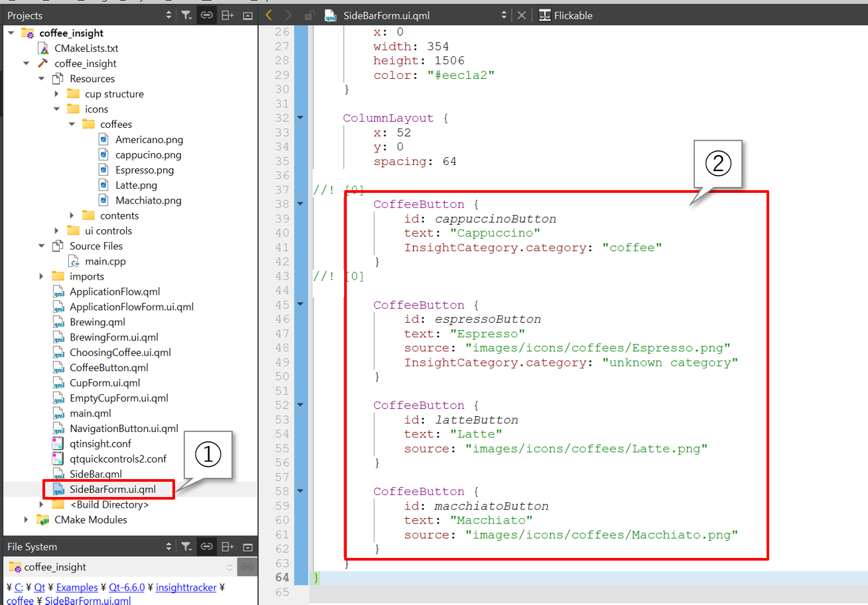Image resolution: width=868 pixels, height=605 pixels.
Task: Toggle root directory sync beside coffee_insight combo
Action: [247, 567]
